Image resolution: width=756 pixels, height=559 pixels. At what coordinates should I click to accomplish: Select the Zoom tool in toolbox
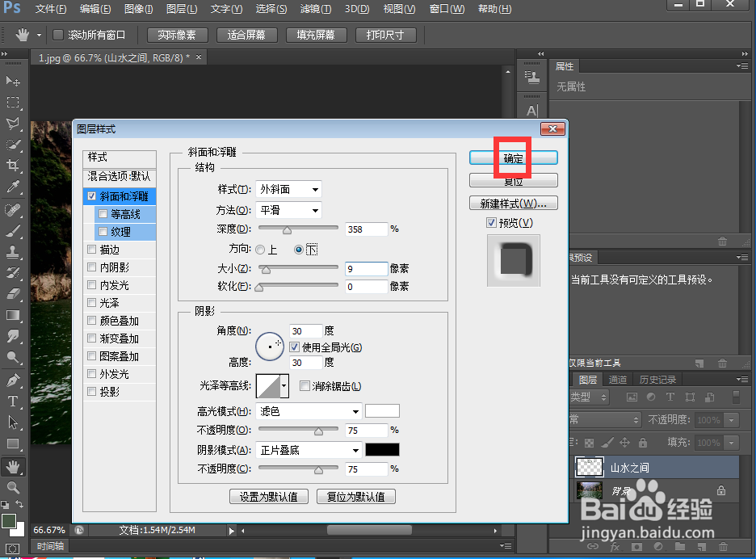13,488
